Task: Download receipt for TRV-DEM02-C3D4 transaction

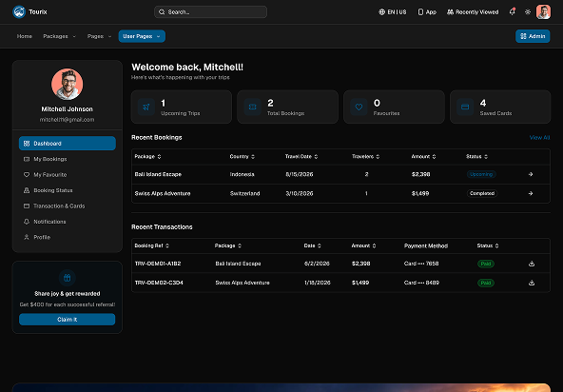Action: coord(532,283)
